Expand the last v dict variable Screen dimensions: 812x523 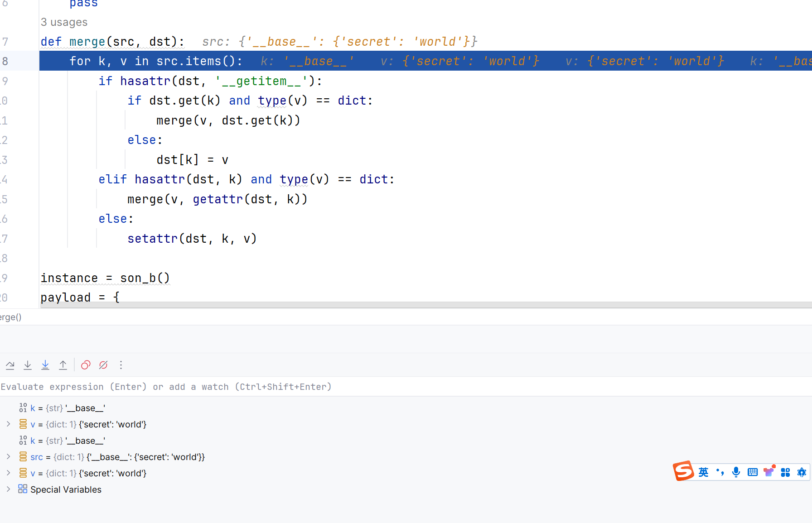coord(8,473)
